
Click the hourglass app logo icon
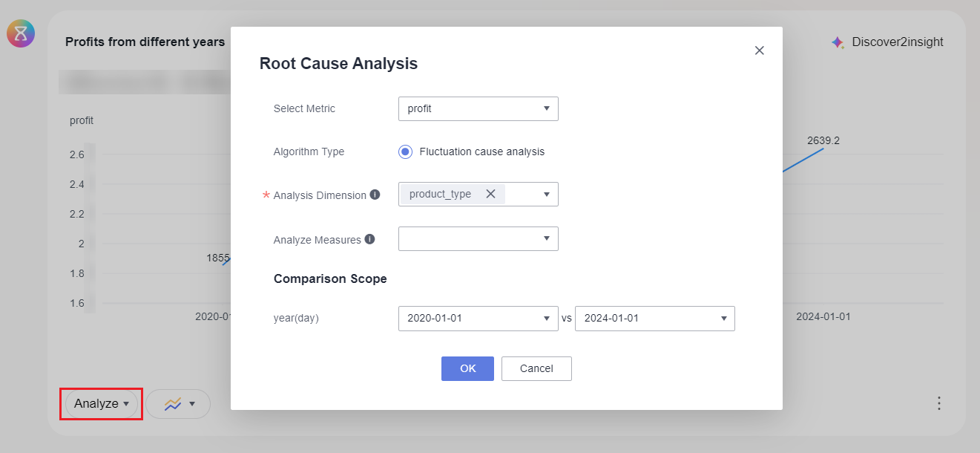pyautogui.click(x=21, y=33)
